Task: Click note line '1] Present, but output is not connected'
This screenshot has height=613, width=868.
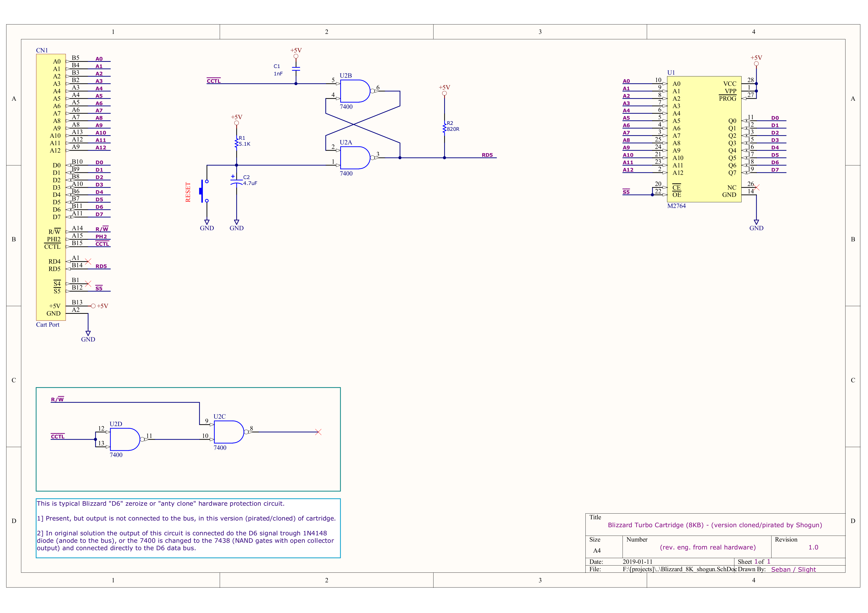Action: 186,518
